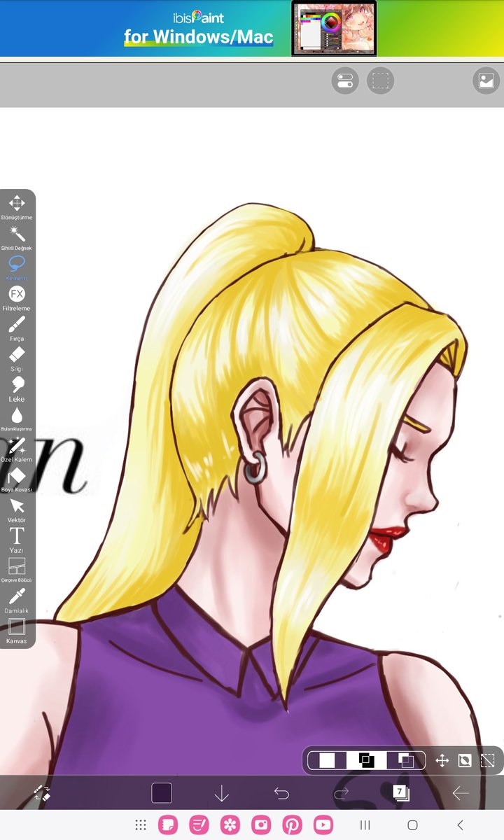The image size is (504, 840).
Task: Tap the Android back navigation button
Action: [x=460, y=825]
